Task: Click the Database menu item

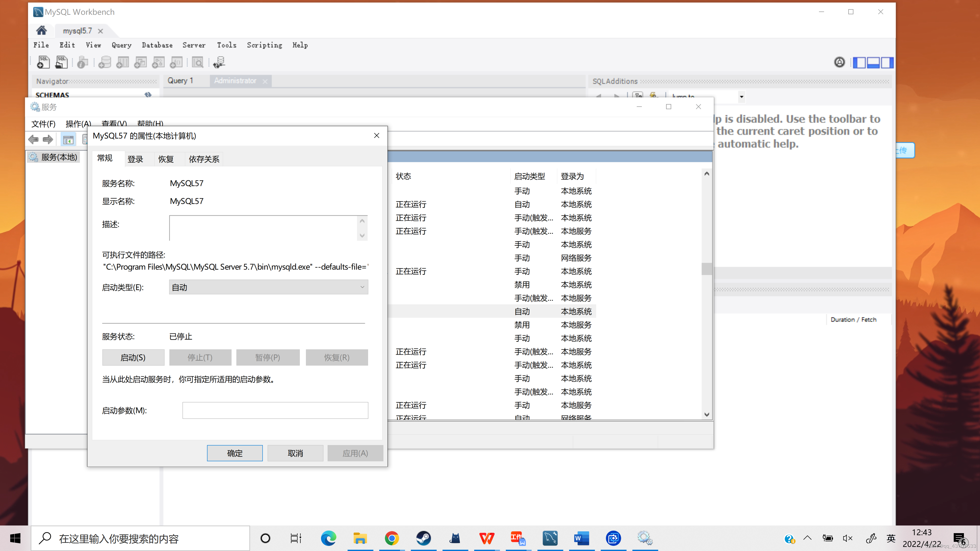Action: (x=157, y=45)
